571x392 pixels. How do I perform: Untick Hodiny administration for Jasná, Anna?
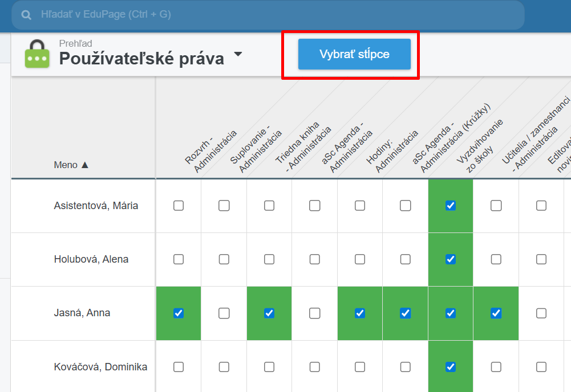(x=360, y=313)
